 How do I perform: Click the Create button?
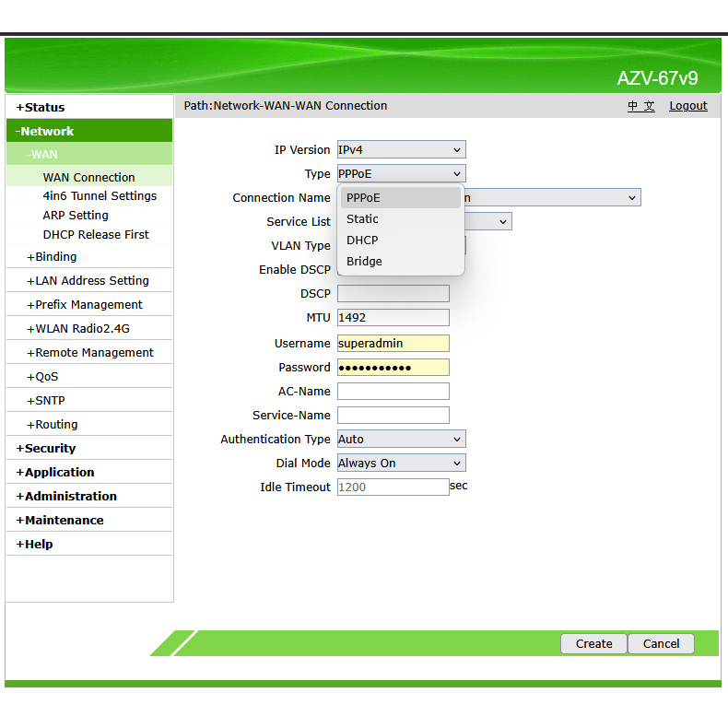pyautogui.click(x=593, y=644)
